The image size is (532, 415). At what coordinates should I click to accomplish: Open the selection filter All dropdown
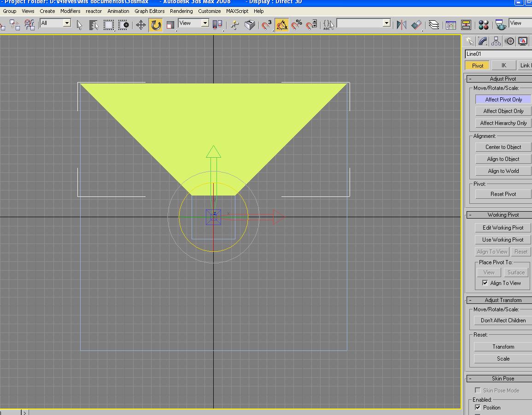(55, 23)
